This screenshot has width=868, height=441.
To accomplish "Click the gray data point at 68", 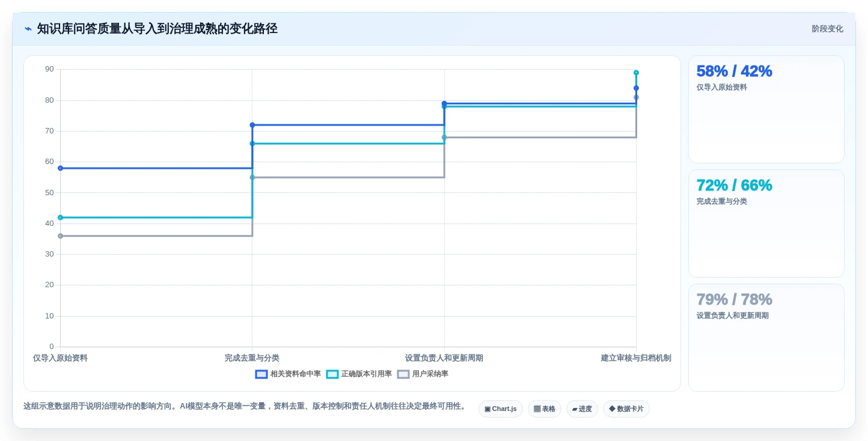I will click(444, 138).
